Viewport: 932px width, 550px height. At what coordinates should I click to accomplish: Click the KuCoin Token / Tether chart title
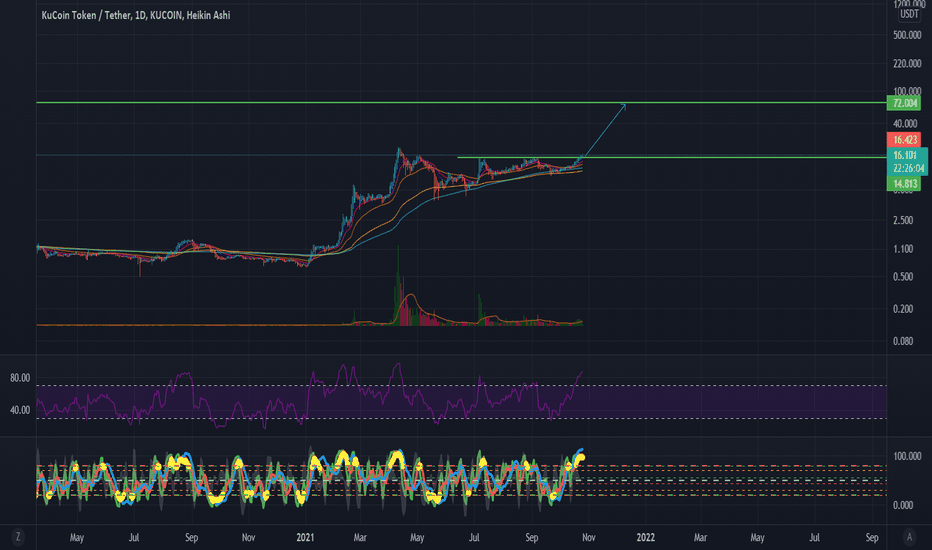136,15
